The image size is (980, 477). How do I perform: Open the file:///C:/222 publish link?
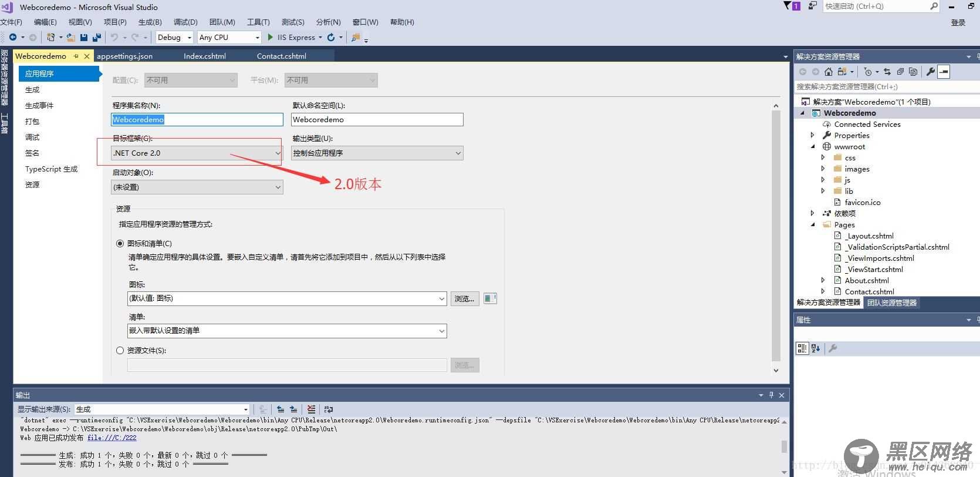point(112,438)
